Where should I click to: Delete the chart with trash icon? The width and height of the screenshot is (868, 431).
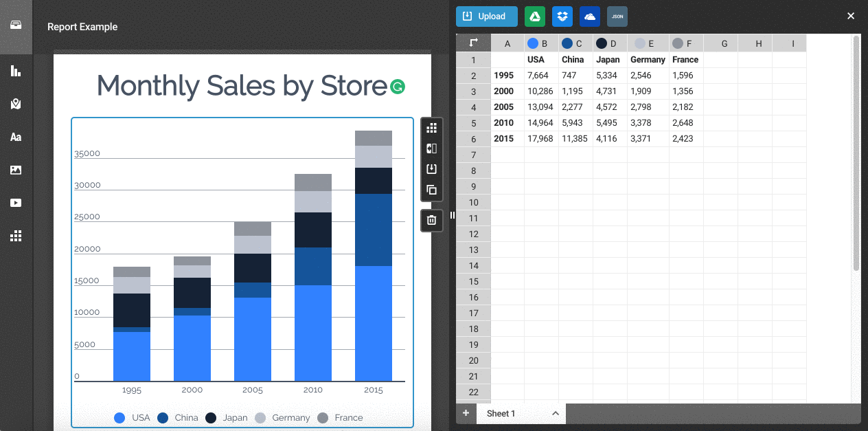[x=431, y=220]
